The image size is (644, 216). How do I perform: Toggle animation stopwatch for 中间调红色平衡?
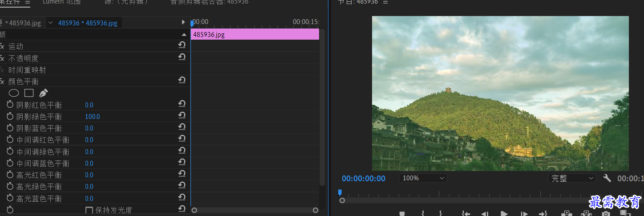[x=10, y=139]
